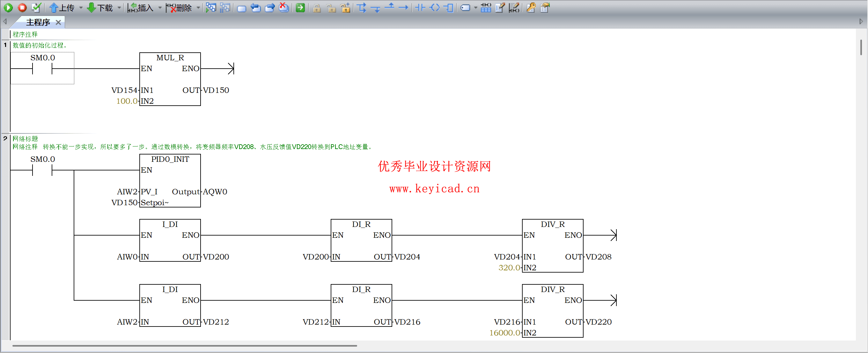Insert a box instruction from toolbar
Screen dimensions: 868x353
coord(449,7)
